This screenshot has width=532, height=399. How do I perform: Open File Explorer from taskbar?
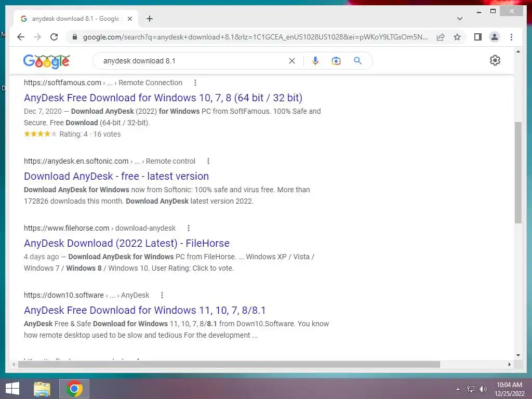click(x=42, y=389)
